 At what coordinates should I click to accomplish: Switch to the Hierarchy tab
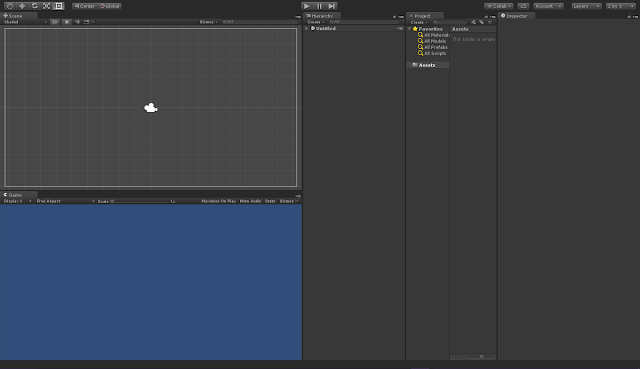tap(322, 16)
